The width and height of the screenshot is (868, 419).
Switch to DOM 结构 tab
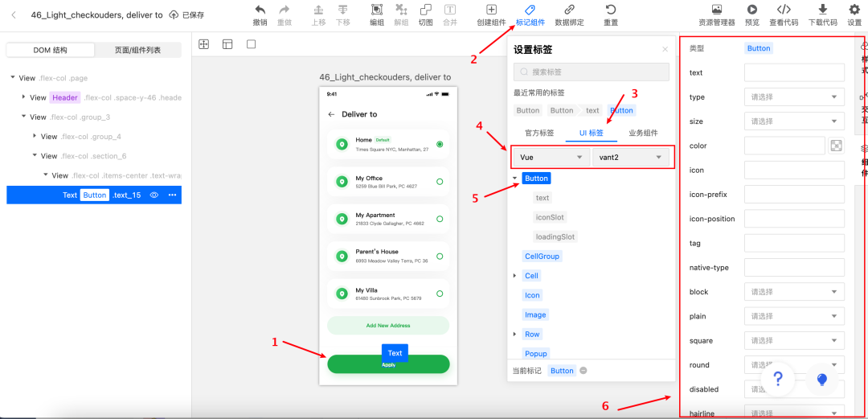(x=51, y=50)
